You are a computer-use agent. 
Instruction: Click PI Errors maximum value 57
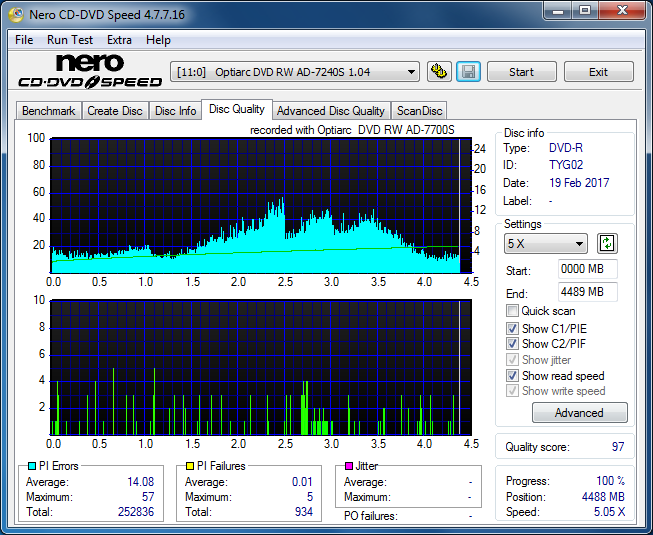(x=148, y=497)
